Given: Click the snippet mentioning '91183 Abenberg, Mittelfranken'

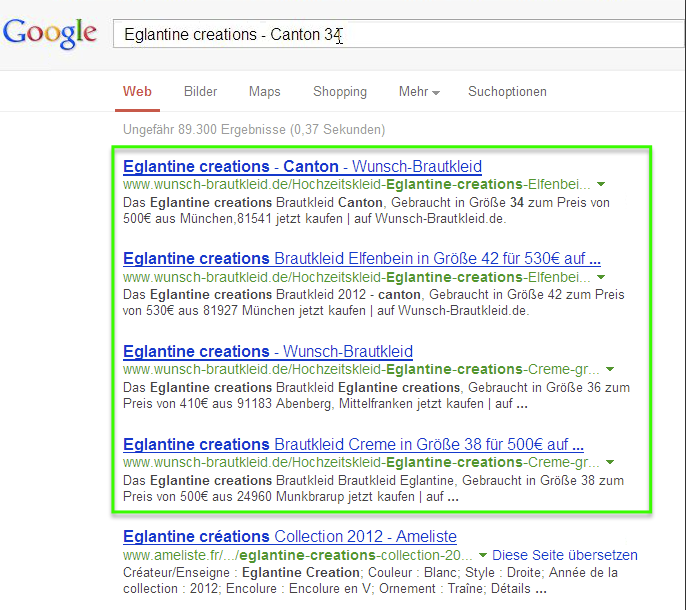Looking at the screenshot, I should coord(376,395).
